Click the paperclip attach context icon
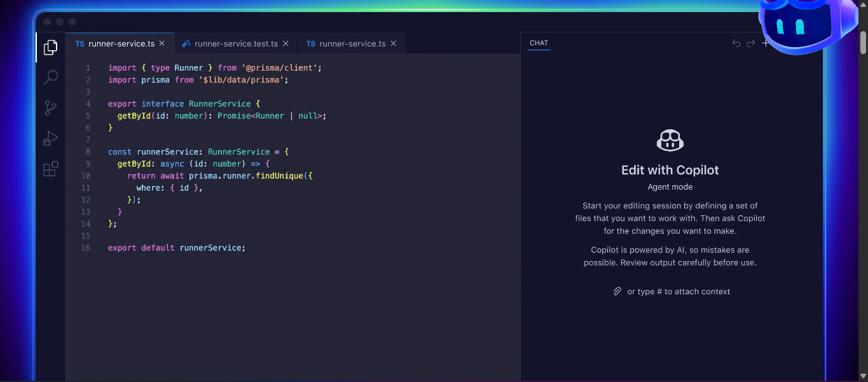The image size is (868, 382). 617,292
